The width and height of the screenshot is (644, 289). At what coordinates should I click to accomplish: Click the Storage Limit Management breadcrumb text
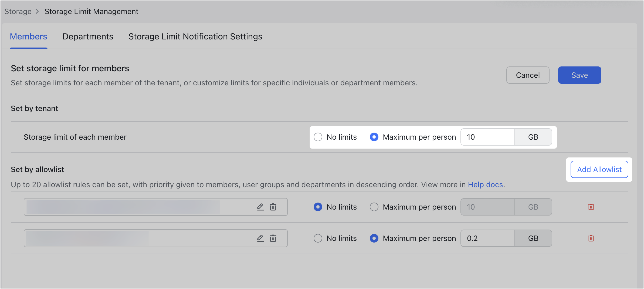91,11
